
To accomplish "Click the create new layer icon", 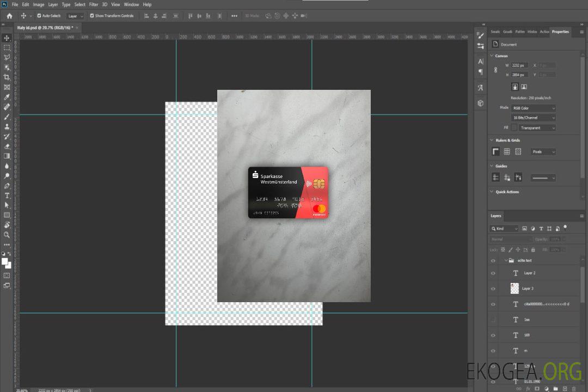I will coord(565,389).
